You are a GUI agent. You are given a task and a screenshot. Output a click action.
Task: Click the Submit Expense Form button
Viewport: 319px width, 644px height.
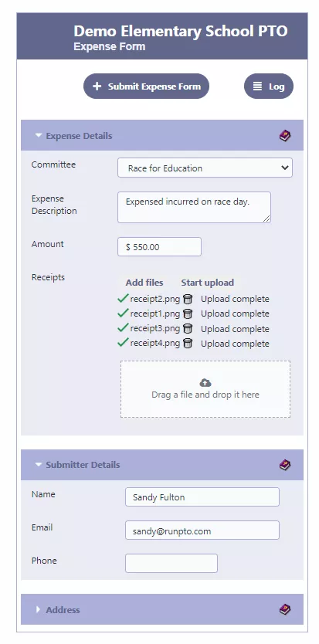pyautogui.click(x=146, y=86)
